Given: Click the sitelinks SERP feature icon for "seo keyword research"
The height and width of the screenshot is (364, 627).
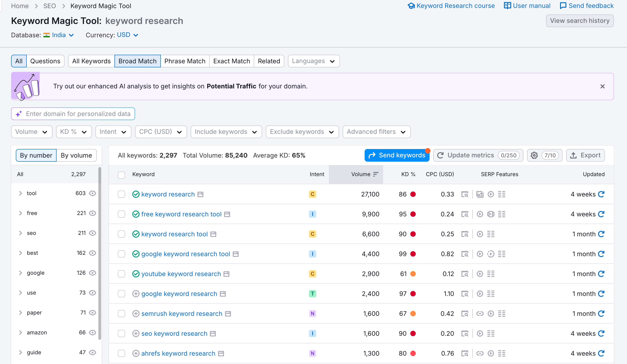Looking at the screenshot, I should [x=491, y=333].
